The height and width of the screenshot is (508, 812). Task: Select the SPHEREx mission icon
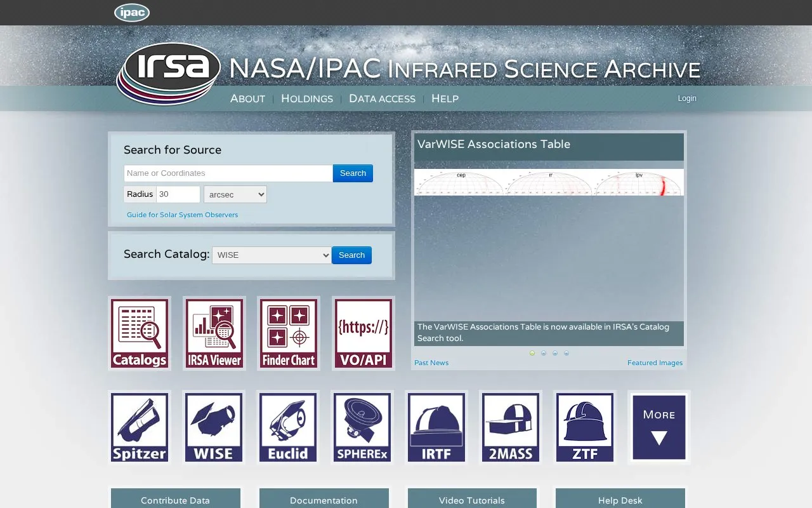[x=362, y=427]
